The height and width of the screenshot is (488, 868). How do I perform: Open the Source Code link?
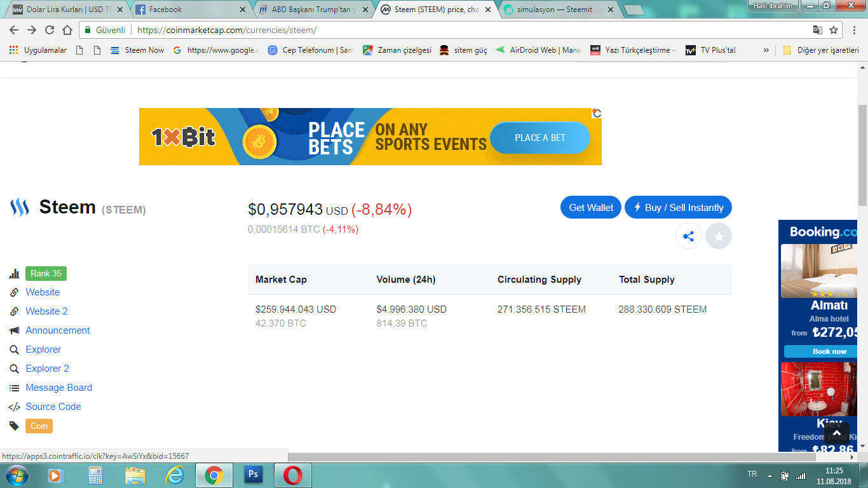(x=53, y=407)
